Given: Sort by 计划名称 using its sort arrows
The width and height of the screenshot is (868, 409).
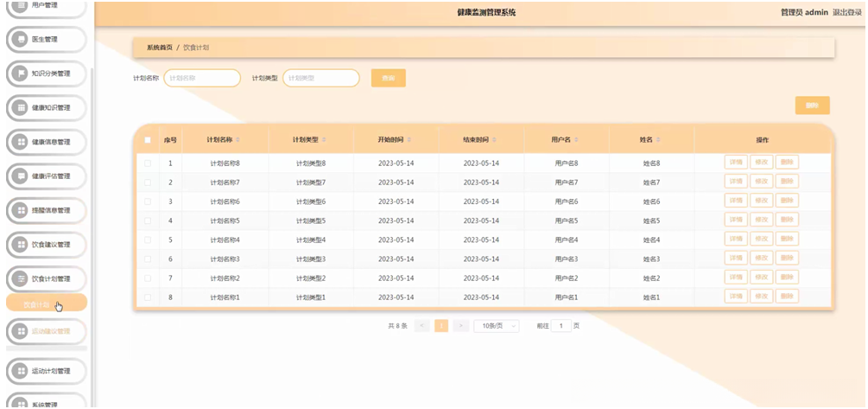Looking at the screenshot, I should tap(238, 140).
